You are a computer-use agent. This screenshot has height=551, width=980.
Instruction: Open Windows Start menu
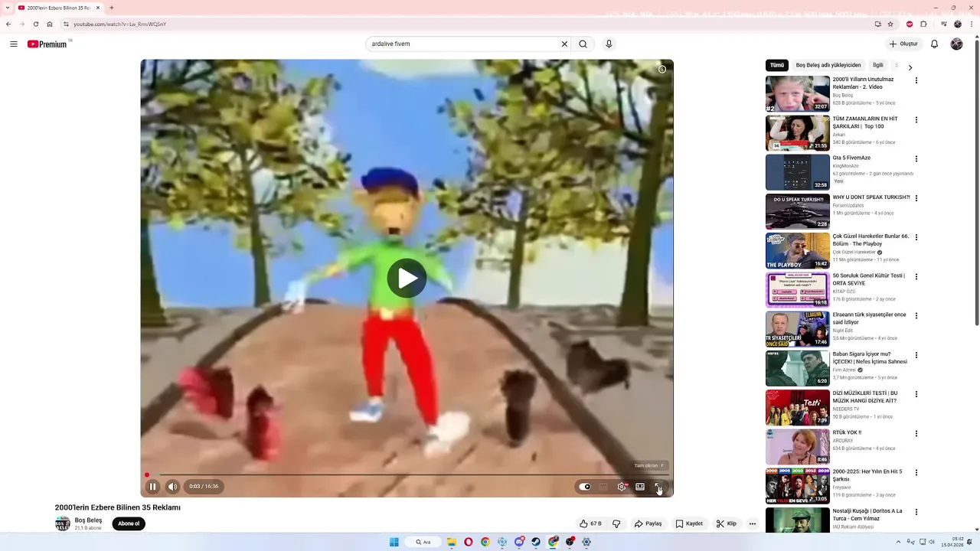[394, 542]
